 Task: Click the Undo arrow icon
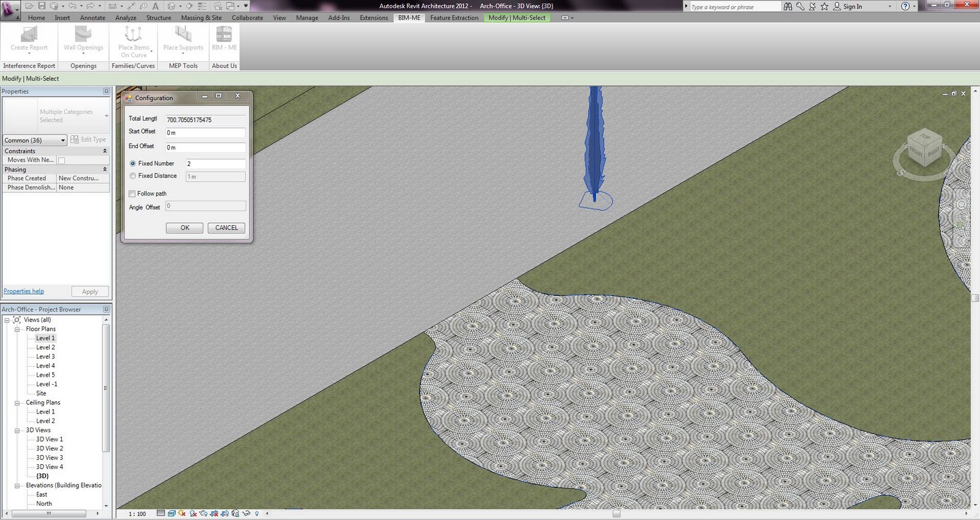click(72, 6)
